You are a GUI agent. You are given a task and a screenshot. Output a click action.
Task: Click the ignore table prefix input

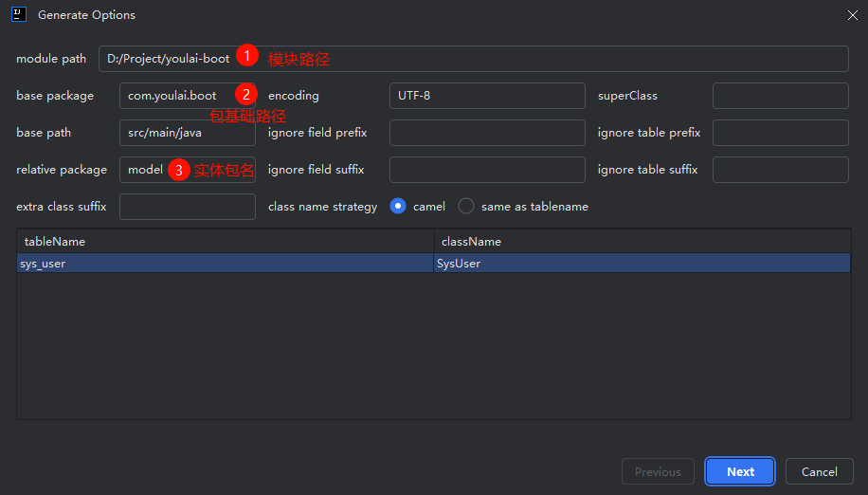pyautogui.click(x=781, y=133)
